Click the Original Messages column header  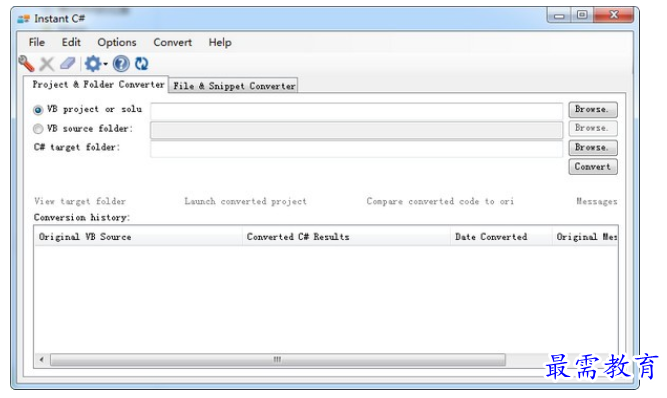585,236
